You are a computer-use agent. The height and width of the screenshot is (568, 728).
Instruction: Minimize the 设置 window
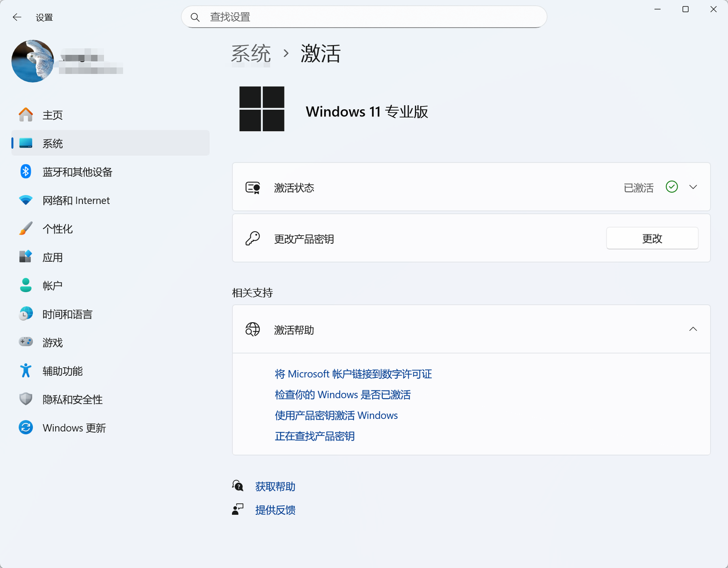pos(657,9)
